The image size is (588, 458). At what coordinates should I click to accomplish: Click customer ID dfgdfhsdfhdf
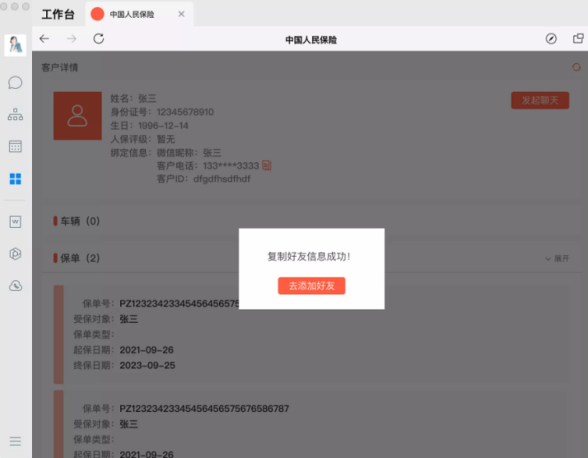222,179
